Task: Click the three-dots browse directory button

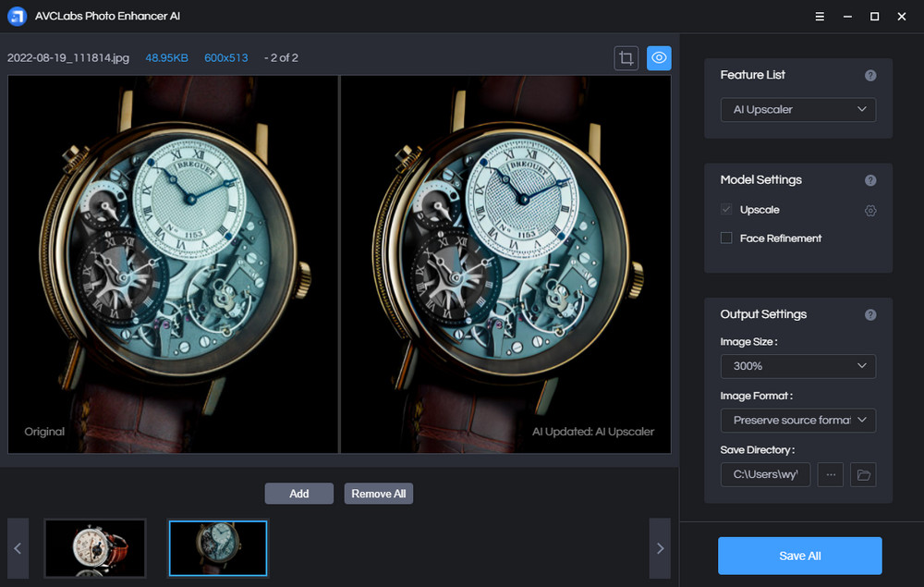Action: (831, 474)
